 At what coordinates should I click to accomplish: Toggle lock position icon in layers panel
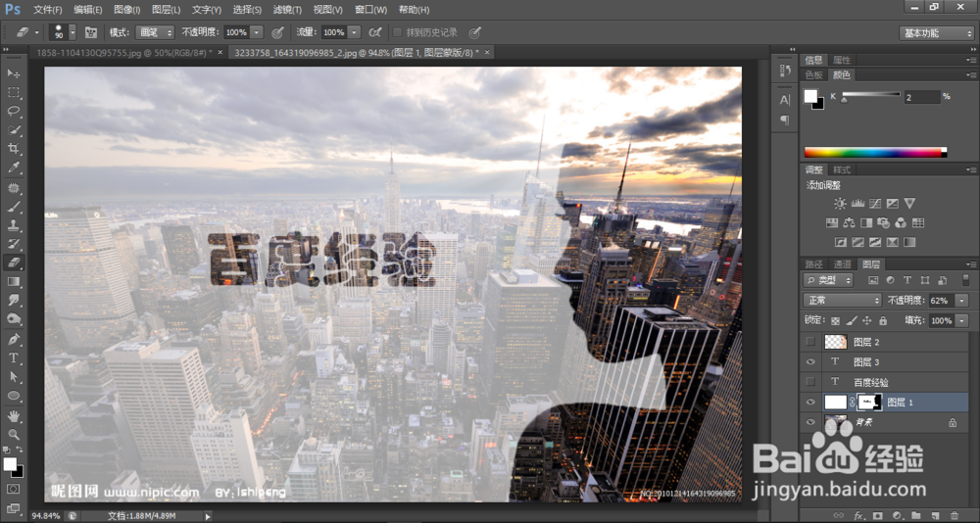coord(867,320)
